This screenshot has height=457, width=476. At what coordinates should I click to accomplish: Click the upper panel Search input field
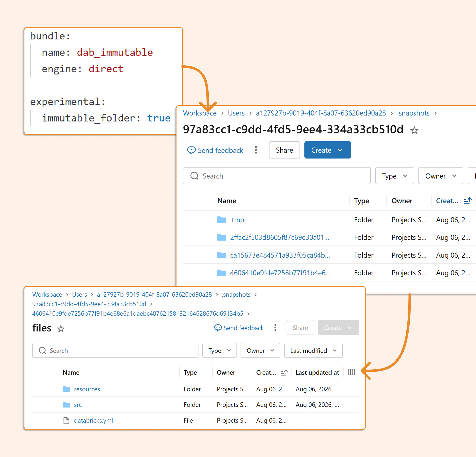[277, 176]
